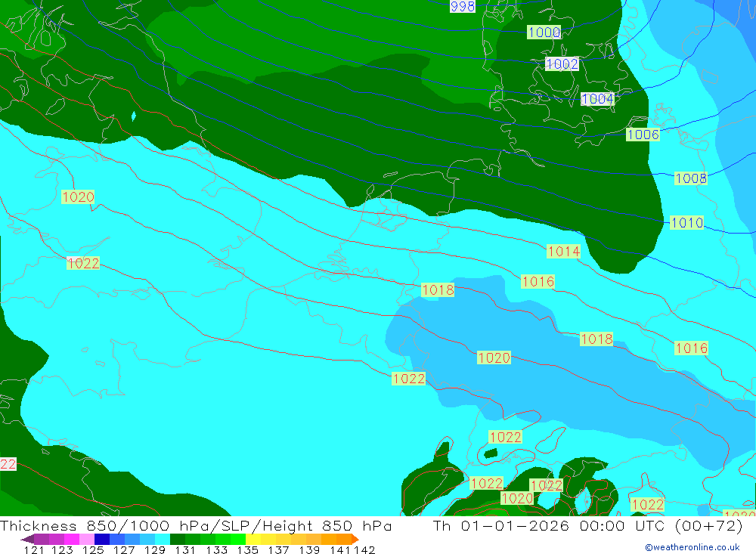756x554 pixels.
Task: Click the dark green swatch above 131
Action: 178,539
